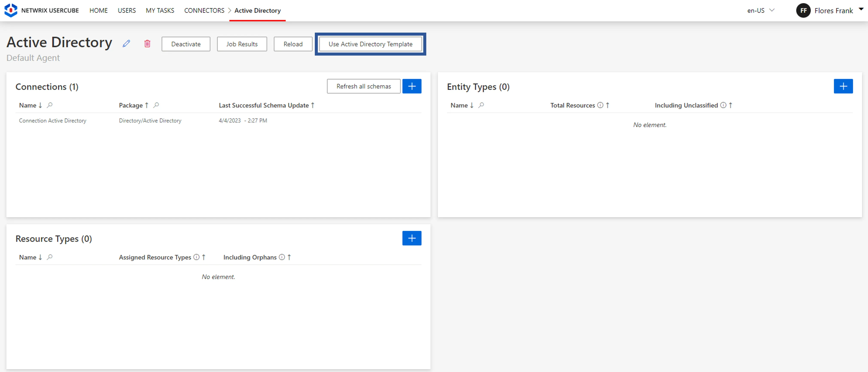Screen dimensions: 868x372
Task: Open MY TASKS in navigation
Action: [160, 11]
